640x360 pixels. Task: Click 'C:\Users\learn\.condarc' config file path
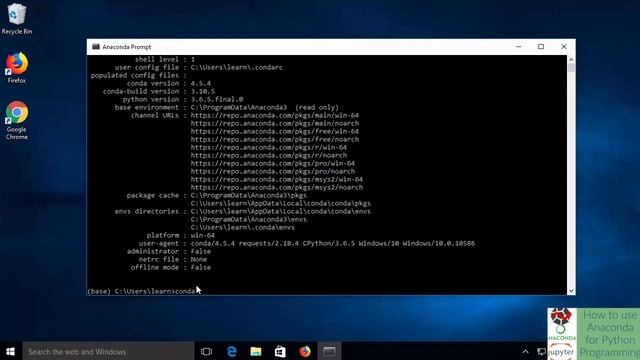(236, 67)
